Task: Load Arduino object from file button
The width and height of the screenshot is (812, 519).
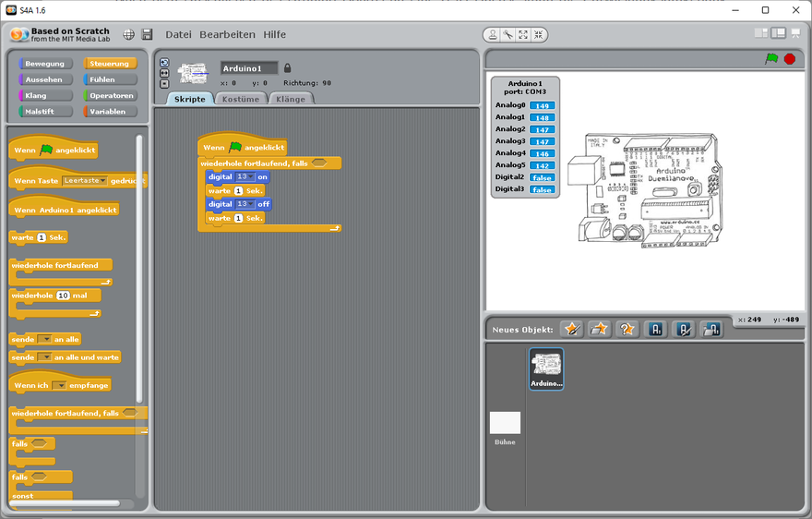Action: pos(711,330)
